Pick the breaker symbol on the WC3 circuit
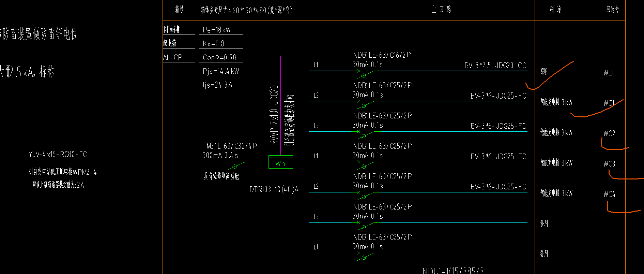The image size is (644, 274). (x=365, y=165)
